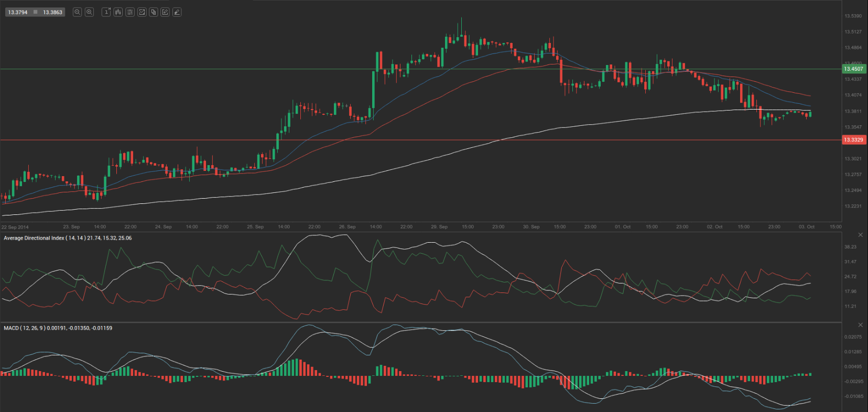This screenshot has width=868, height=412.
Task: Click the ask price 13.3863
Action: (x=52, y=12)
